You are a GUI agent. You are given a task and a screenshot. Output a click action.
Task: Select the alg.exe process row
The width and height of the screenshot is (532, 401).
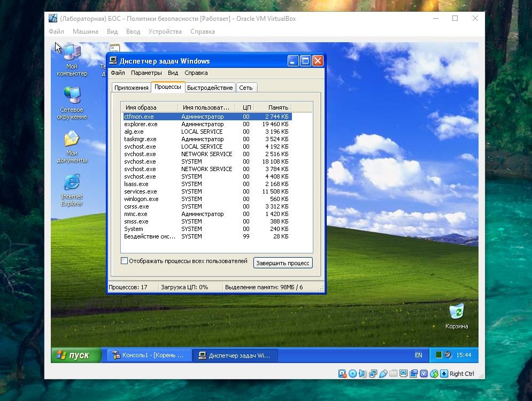point(207,132)
